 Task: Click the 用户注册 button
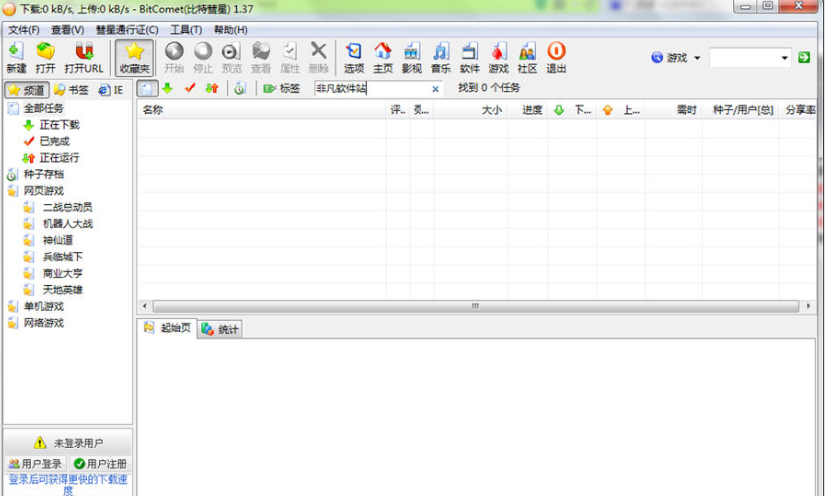point(100,463)
